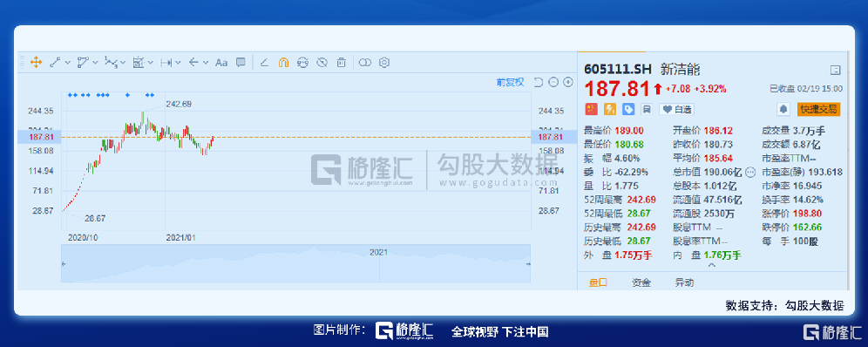Viewport: 868px width, 347px height.
Task: Click 总市值 value 190.06亿
Action: tap(723, 172)
